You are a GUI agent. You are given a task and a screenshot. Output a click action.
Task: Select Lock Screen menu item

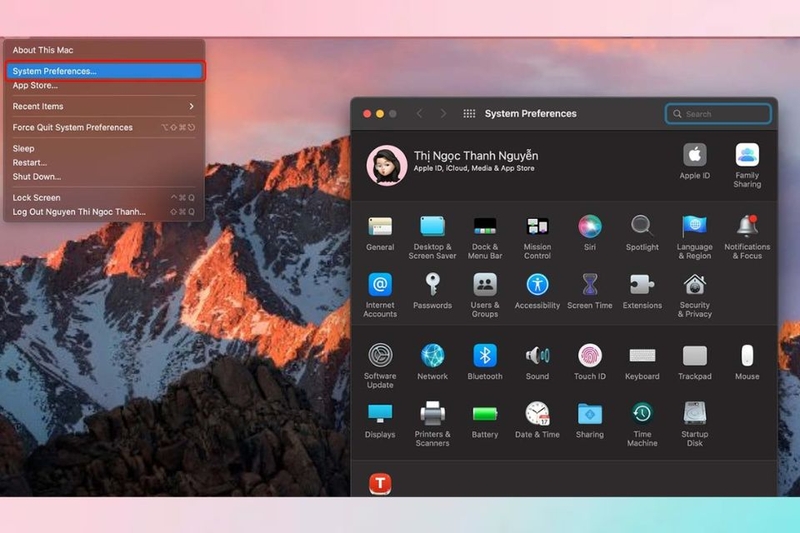point(104,197)
